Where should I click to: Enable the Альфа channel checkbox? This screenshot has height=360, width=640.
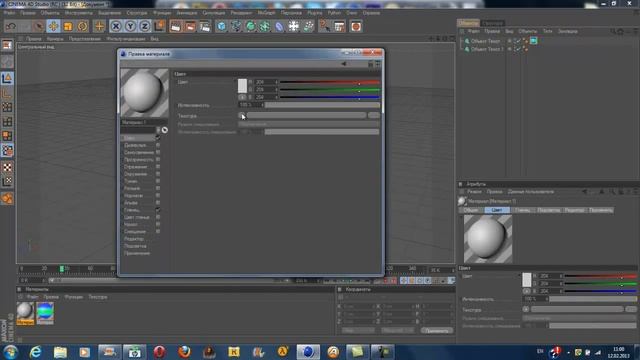pos(158,203)
